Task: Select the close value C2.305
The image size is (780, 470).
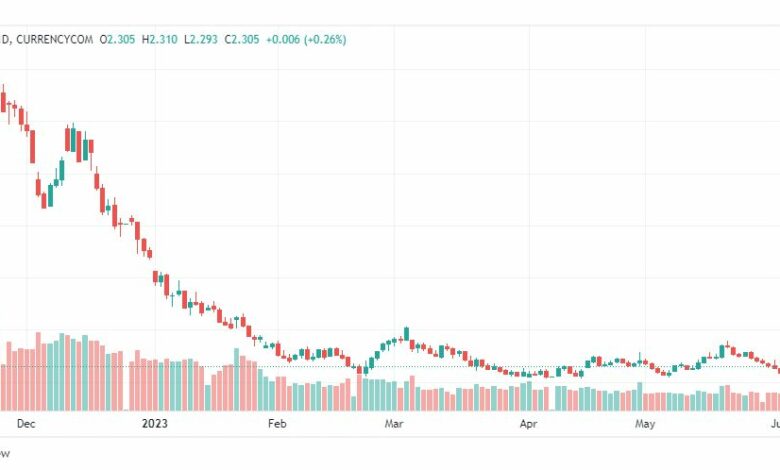Action: pyautogui.click(x=242, y=39)
